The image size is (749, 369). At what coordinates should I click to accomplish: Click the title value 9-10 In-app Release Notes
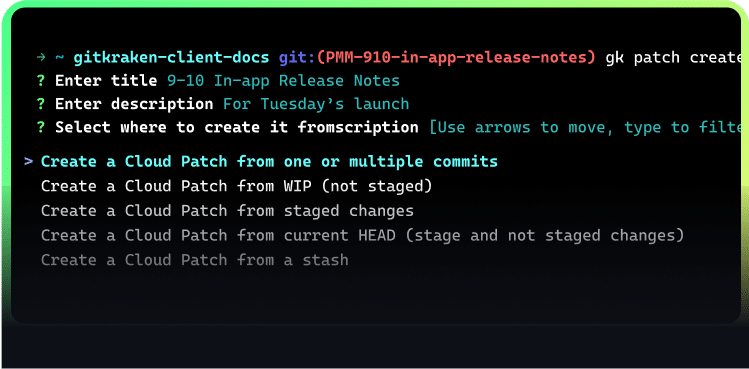coord(283,81)
